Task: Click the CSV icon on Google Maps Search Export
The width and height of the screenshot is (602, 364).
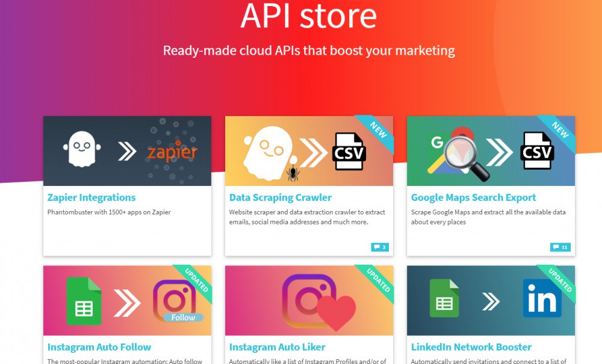Action: tap(537, 151)
